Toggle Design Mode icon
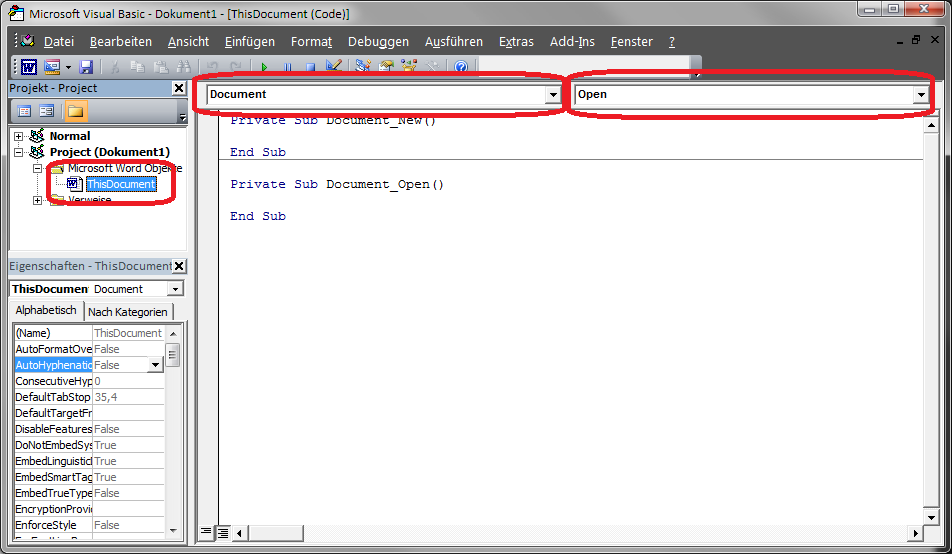The image size is (952, 554). (333, 66)
